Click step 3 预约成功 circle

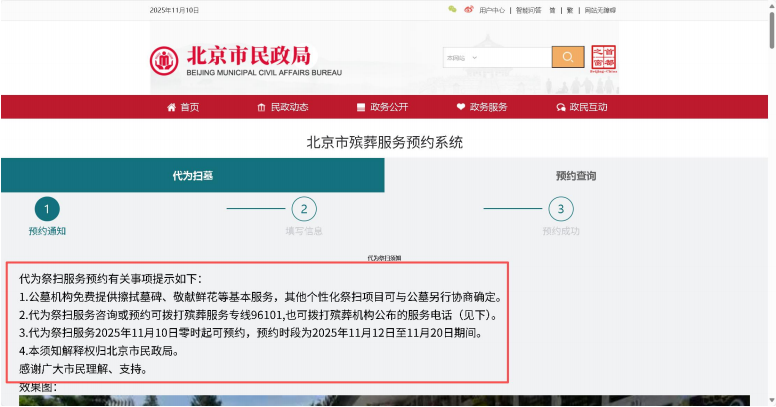(x=561, y=208)
